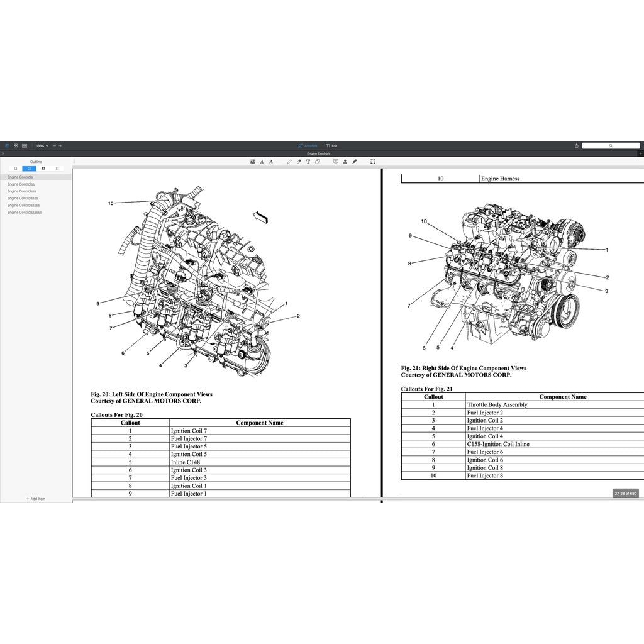
Task: Click the Add Item button in Outline
Action: (35, 499)
